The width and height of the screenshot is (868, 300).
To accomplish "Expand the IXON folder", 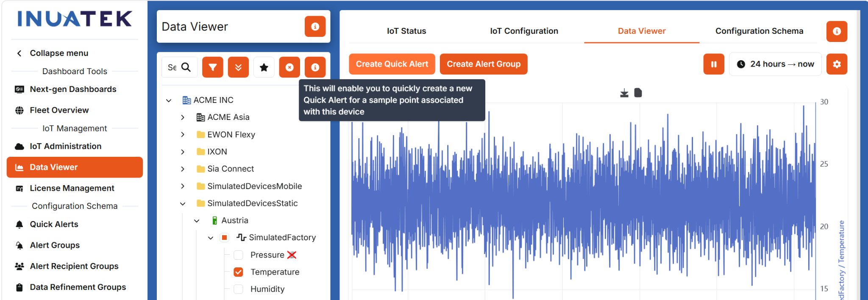I will [183, 152].
